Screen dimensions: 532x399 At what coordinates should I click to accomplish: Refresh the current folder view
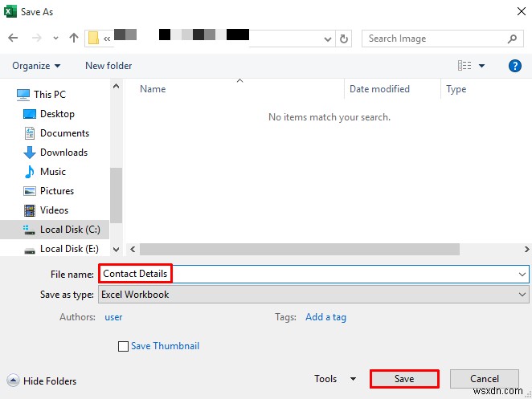pos(344,39)
